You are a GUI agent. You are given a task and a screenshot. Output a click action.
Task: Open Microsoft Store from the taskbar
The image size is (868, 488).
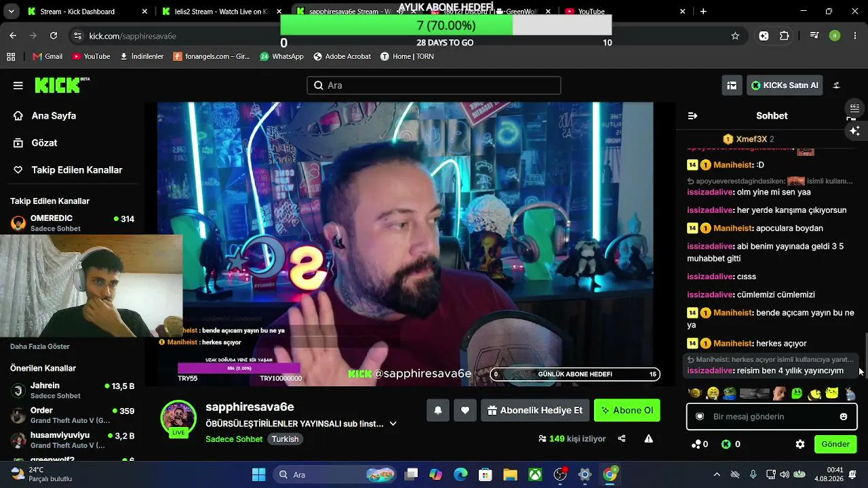click(485, 474)
